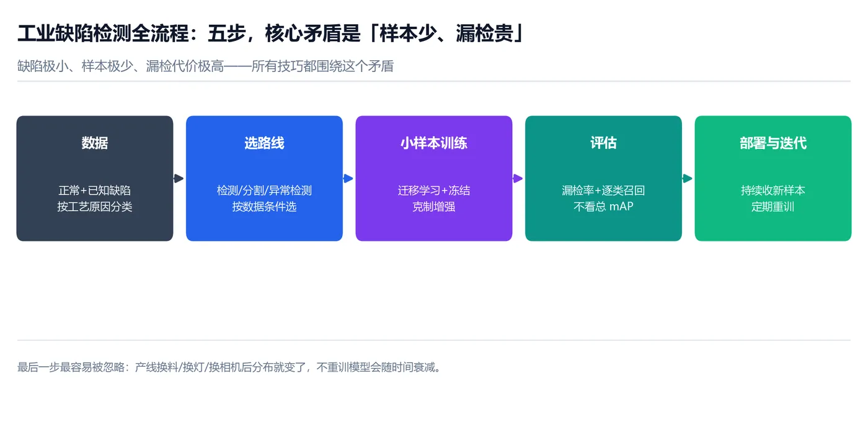Select the 小样本训练 step card
This screenshot has width=868, height=427.
coord(434,178)
